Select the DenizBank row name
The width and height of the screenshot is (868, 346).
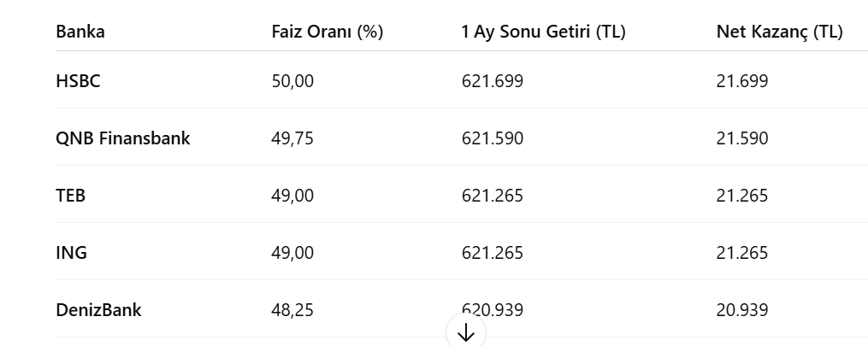(x=98, y=310)
